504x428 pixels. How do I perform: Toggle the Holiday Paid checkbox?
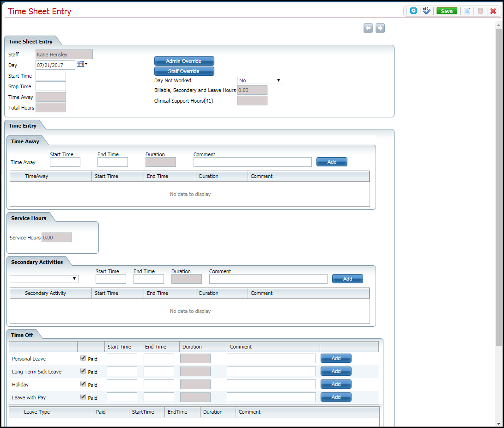pos(83,384)
